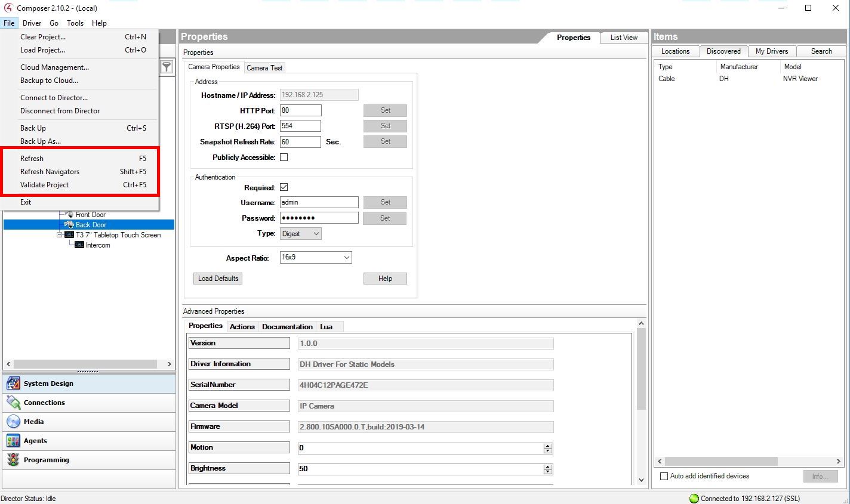Click the Agents icon
850x504 pixels.
point(13,441)
